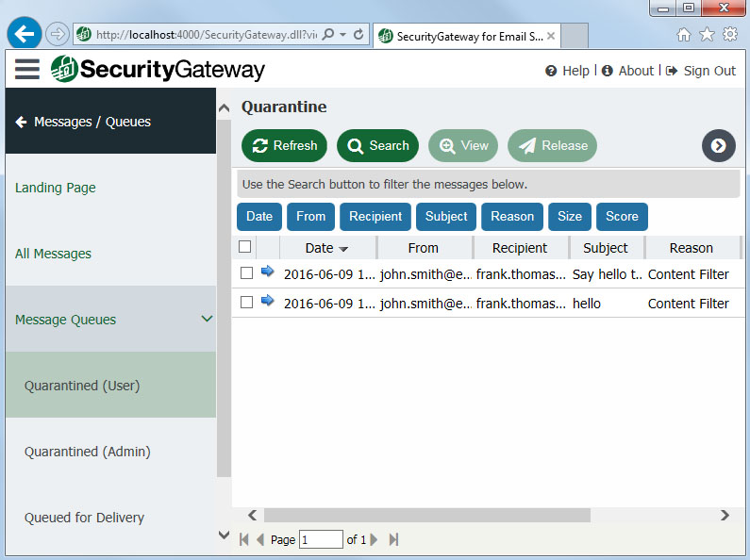Click the About link
The height and width of the screenshot is (560, 750).
click(636, 71)
